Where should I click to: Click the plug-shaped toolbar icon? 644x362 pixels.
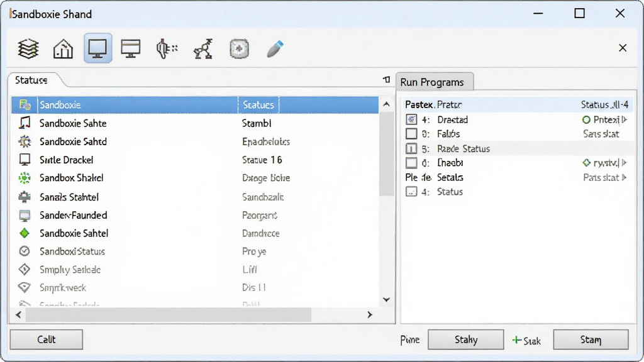click(166, 48)
